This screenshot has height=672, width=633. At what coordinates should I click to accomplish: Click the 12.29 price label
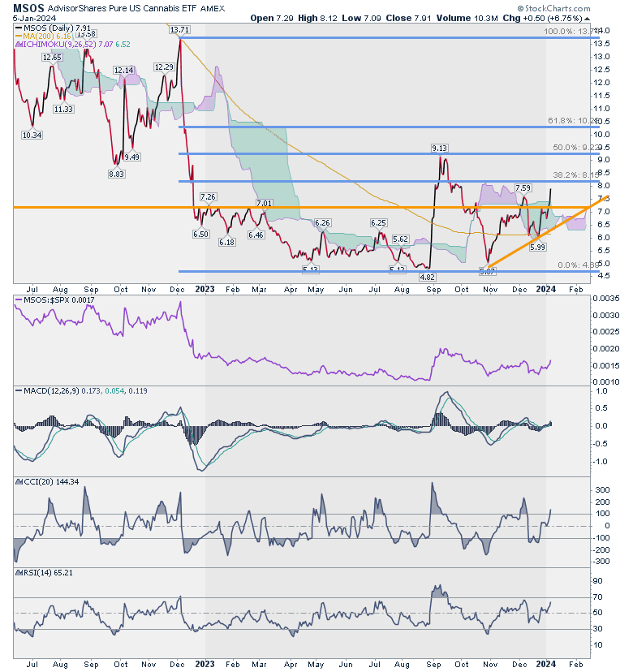point(164,67)
